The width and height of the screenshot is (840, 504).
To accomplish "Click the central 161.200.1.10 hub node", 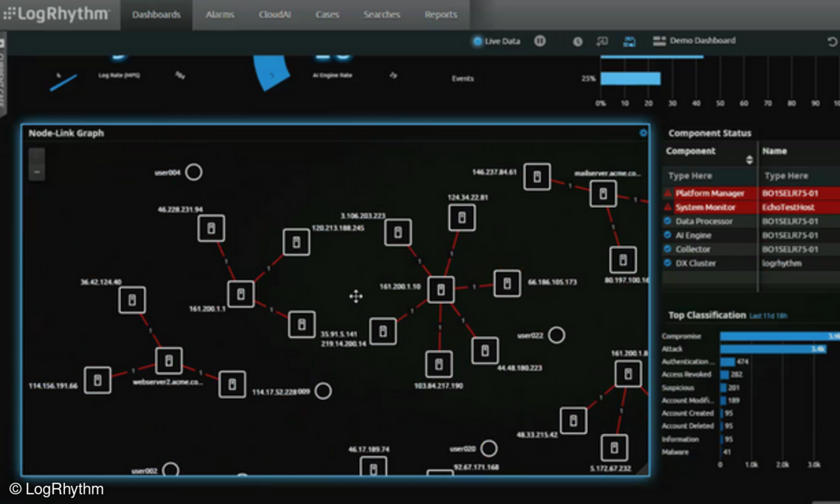I will (440, 289).
